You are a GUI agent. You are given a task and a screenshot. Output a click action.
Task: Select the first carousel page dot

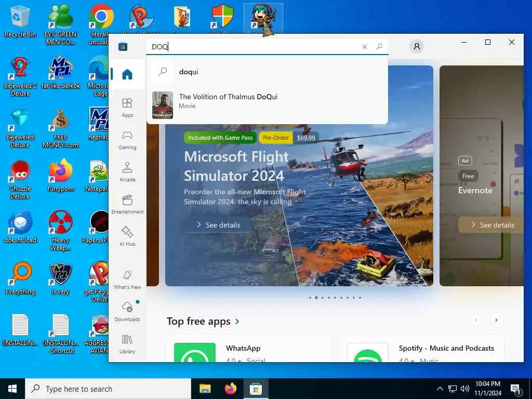pos(310,298)
